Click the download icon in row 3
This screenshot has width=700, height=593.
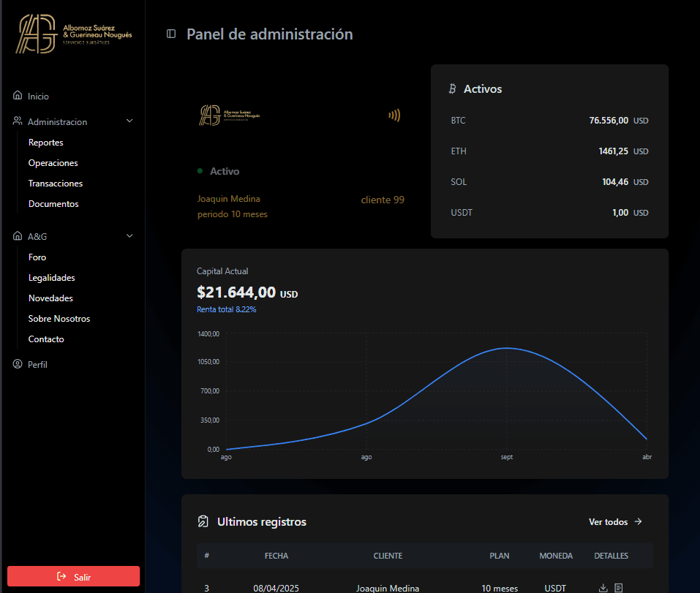(x=603, y=588)
